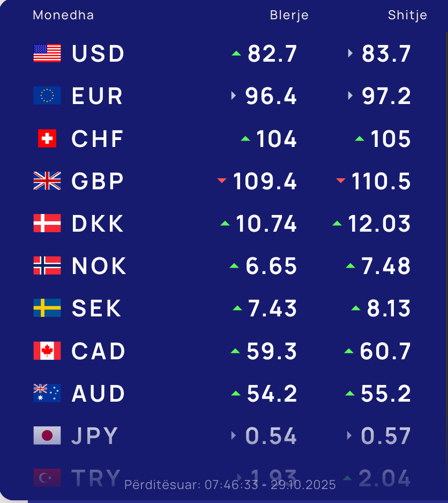
Task: Click the USD sell rate 83.7
Action: click(386, 54)
